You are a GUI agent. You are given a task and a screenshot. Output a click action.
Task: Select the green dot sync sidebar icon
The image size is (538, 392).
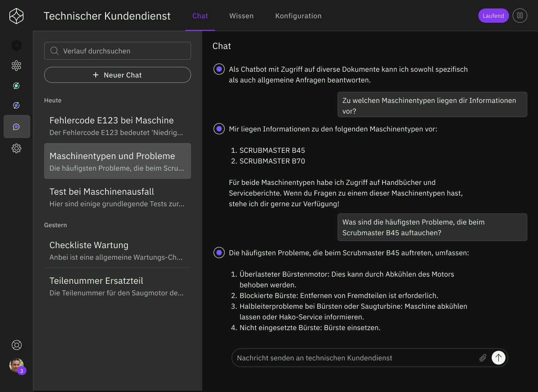[x=16, y=86]
